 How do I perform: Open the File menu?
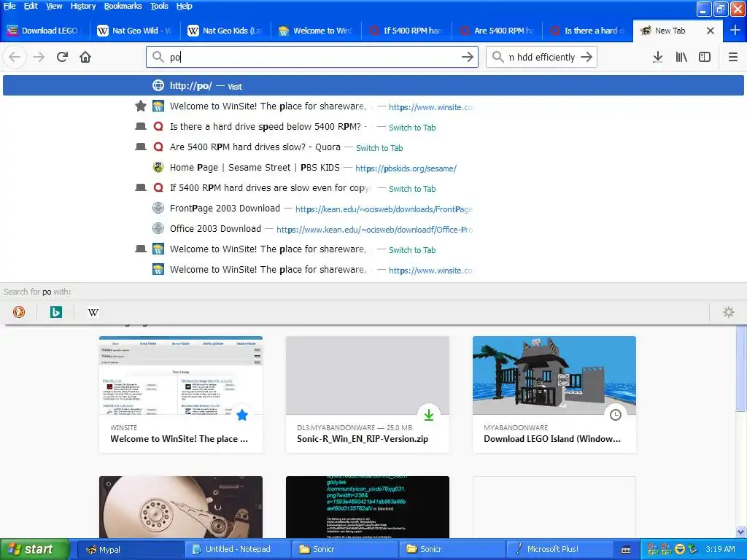[9, 6]
